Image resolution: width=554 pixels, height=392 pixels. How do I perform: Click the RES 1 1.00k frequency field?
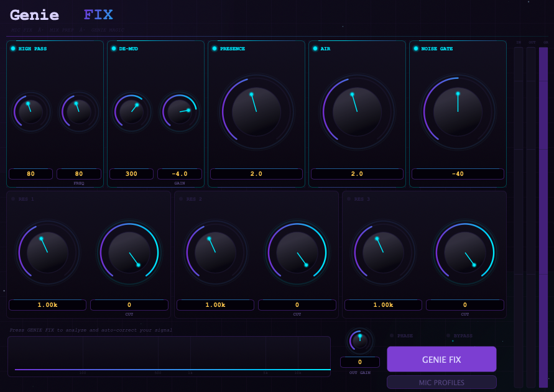pos(48,305)
